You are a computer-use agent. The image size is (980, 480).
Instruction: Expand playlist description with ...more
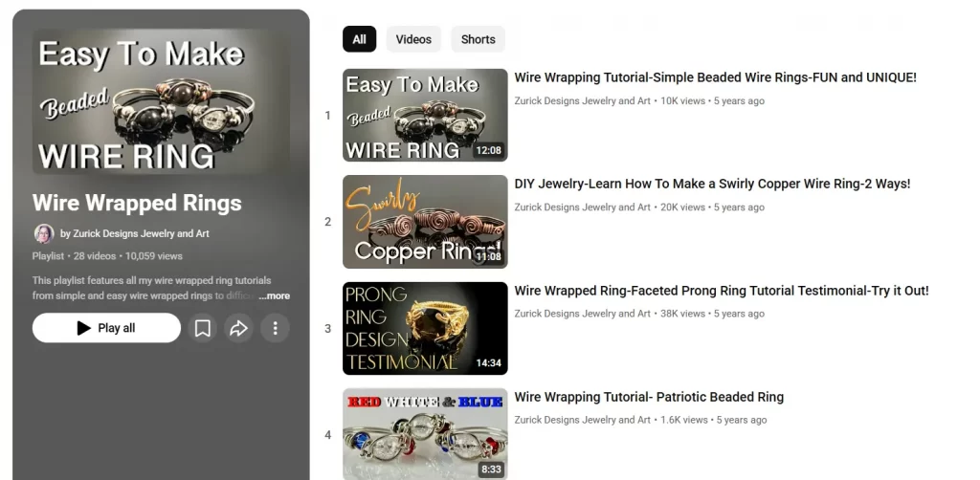[275, 295]
